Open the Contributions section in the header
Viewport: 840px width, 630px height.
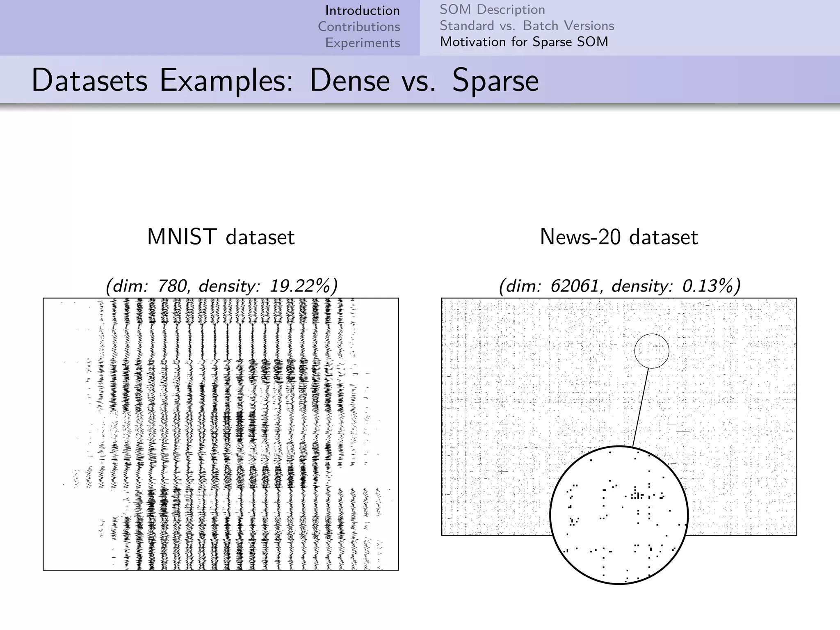[x=359, y=27]
